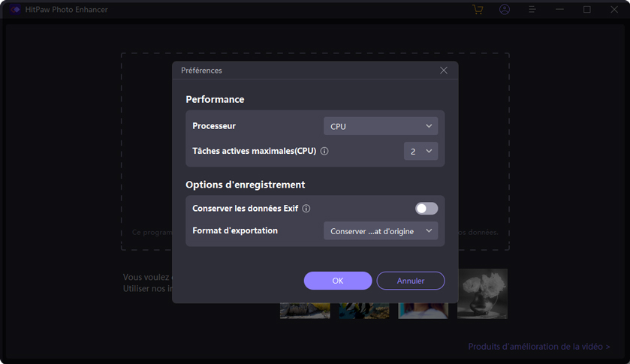This screenshot has width=630, height=364.
Task: Click the HitPaw Photo Enhancer logo
Action: 16,10
